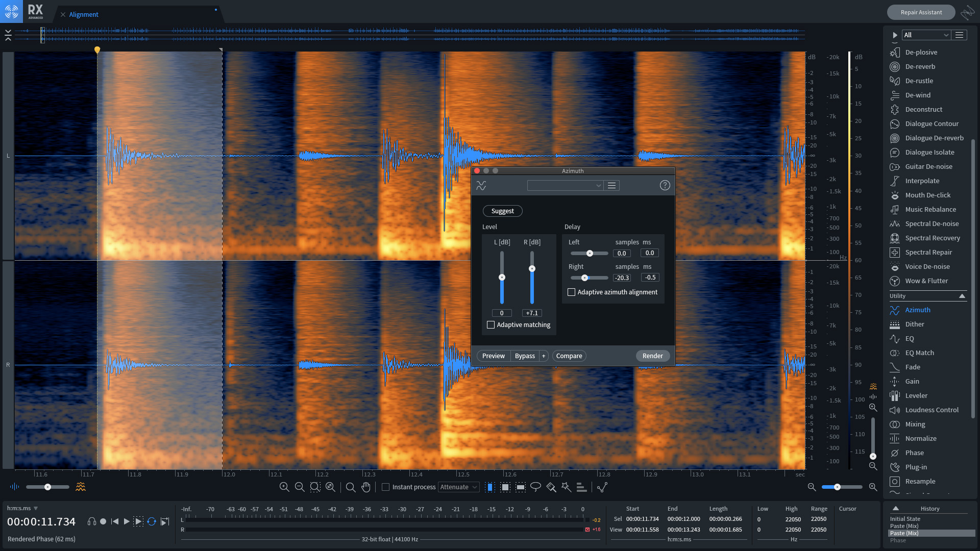
Task: Open the EQ Match utility
Action: point(919,353)
